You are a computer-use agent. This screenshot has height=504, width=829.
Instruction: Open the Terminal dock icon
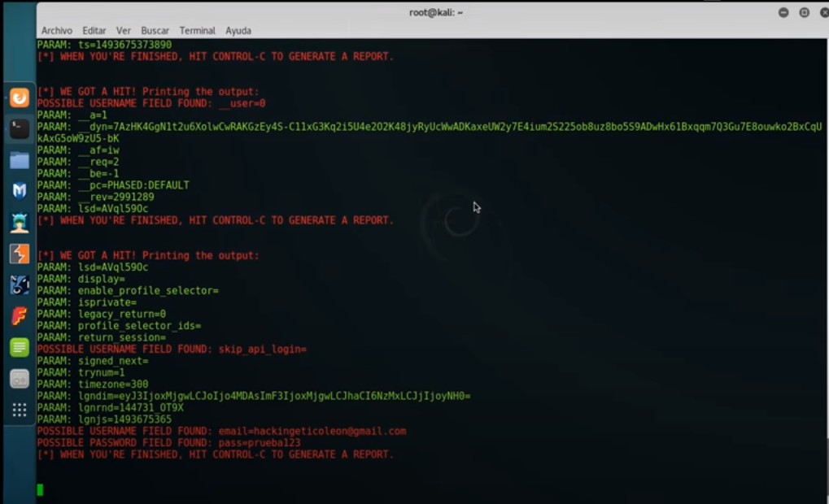pyautogui.click(x=20, y=129)
